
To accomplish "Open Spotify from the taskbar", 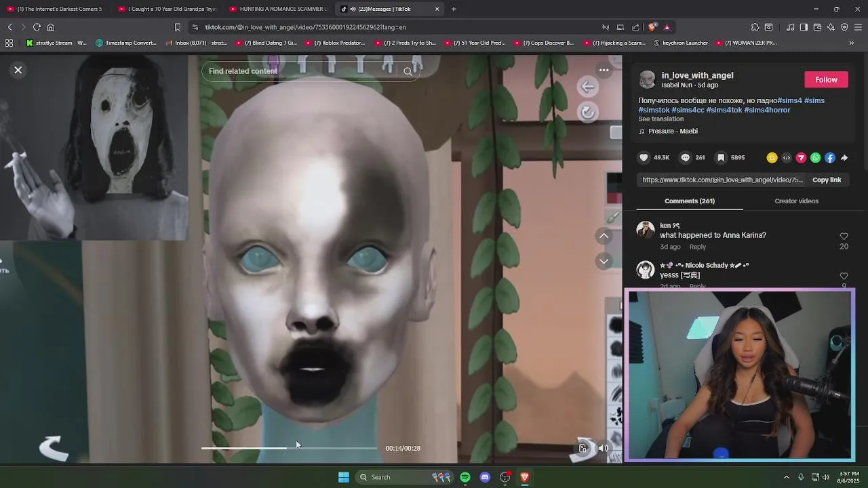I will (465, 477).
